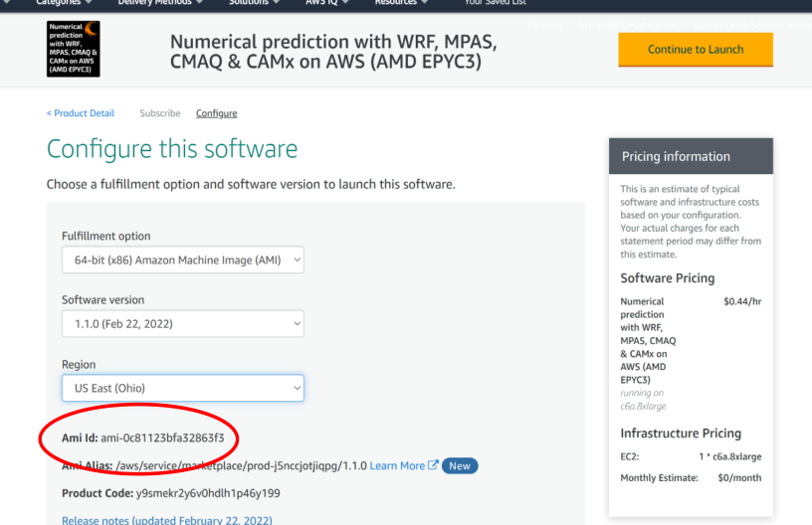The width and height of the screenshot is (812, 525).
Task: Click the Software Pricing heading
Action: click(668, 278)
